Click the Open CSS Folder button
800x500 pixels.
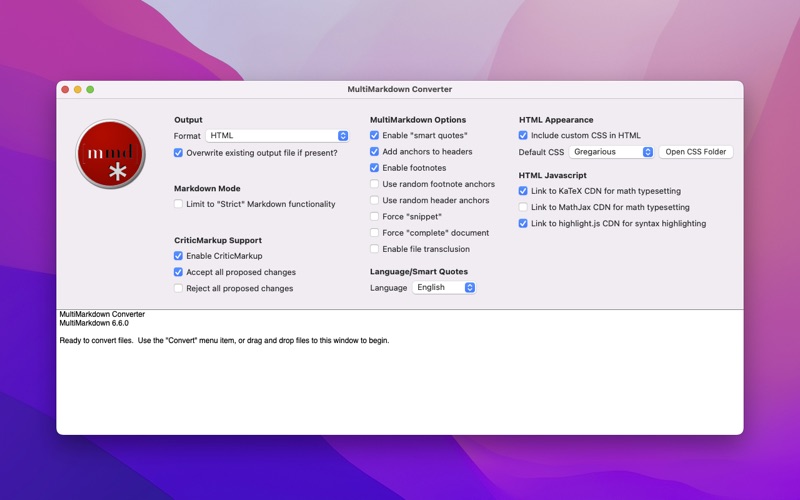(x=696, y=152)
